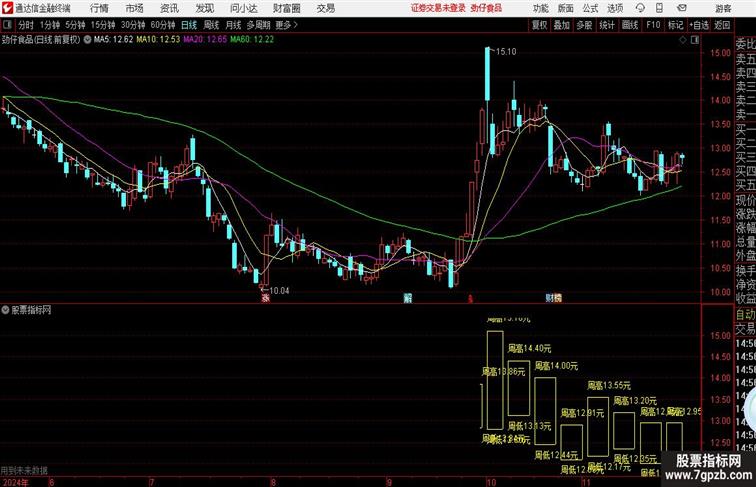This screenshot has height=487, width=756.
Task: Switch to 60分钟 period tab
Action: click(x=163, y=25)
